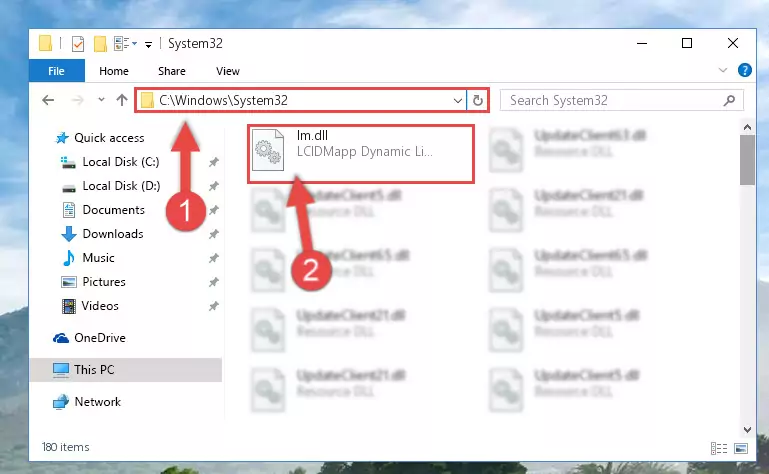Click the LCIDMapp Dynamic Li... description text
769x474 pixels.
pos(364,152)
